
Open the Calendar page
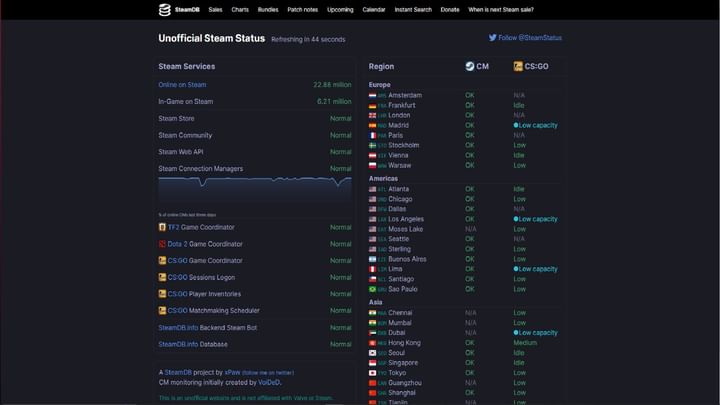click(x=373, y=10)
